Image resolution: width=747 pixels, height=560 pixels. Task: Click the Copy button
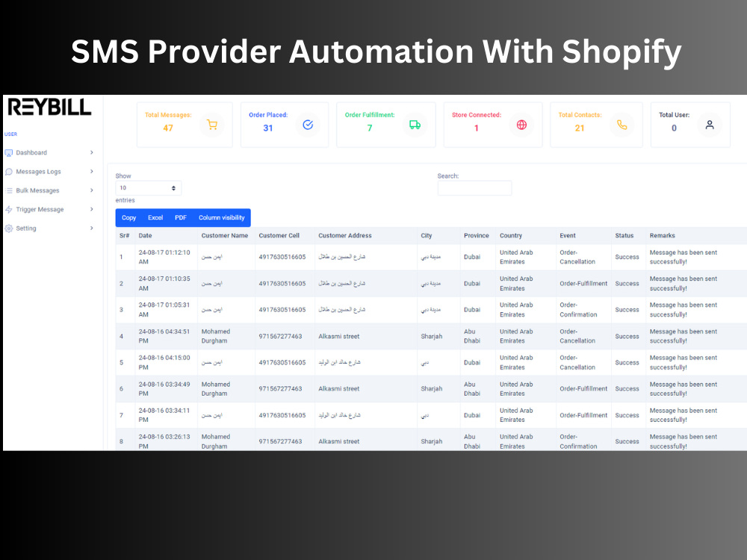point(128,217)
